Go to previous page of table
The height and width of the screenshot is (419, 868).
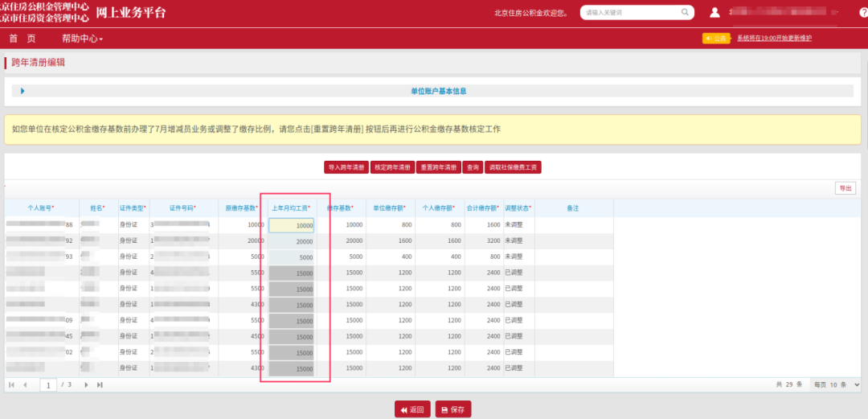pos(25,384)
